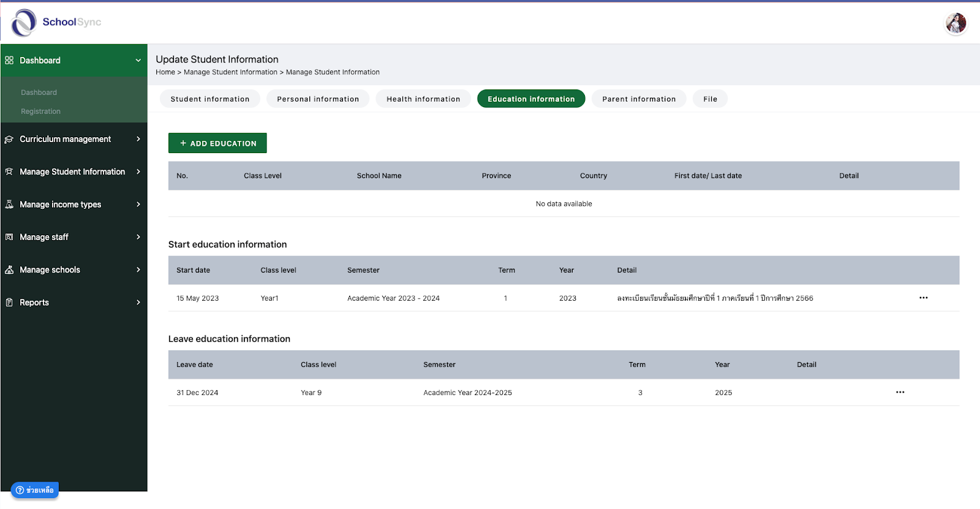Click first Manage Student Information breadcrumb
Viewport: 980px width, 509px height.
click(230, 72)
